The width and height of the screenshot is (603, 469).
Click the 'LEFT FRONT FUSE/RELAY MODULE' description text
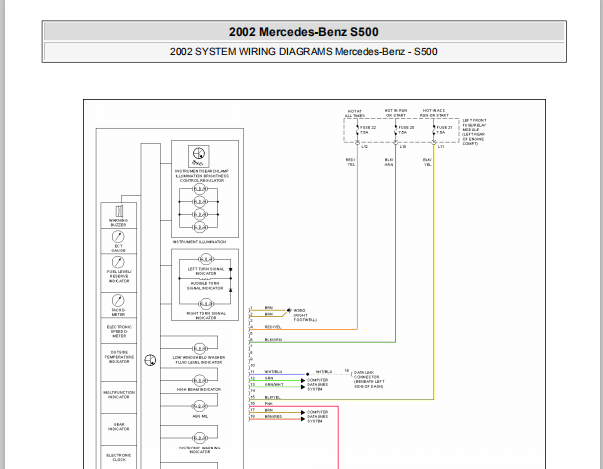pyautogui.click(x=474, y=132)
